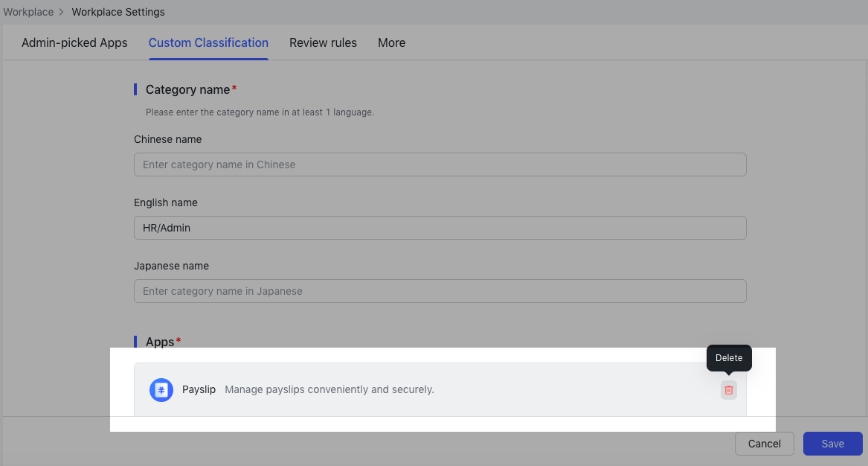Open the Admin-picked Apps tab
This screenshot has height=466, width=868.
click(x=74, y=42)
